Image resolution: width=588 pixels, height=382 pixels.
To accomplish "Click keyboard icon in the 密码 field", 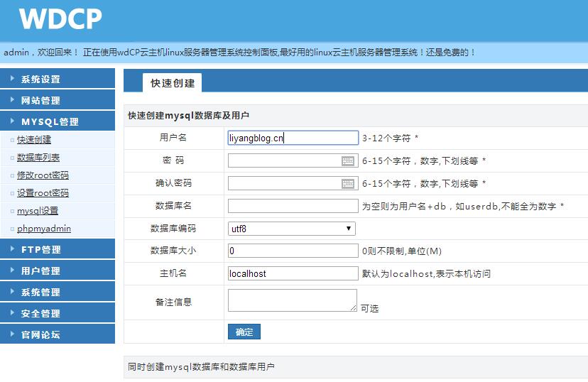I will [348, 161].
